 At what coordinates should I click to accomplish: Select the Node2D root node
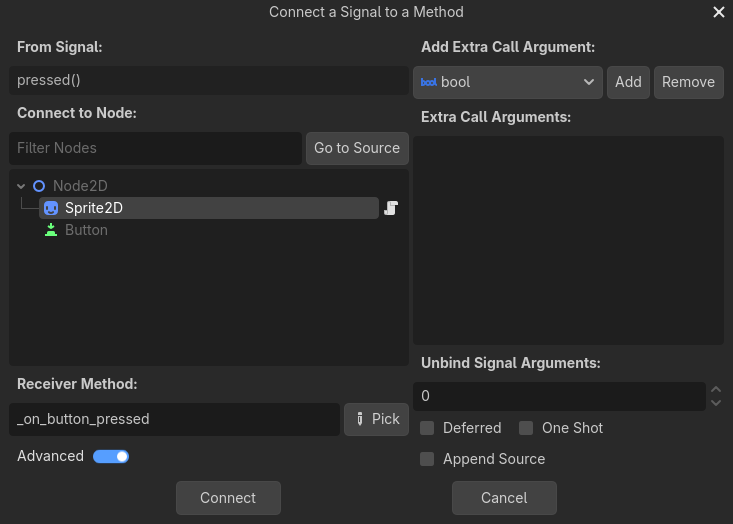[80, 186]
